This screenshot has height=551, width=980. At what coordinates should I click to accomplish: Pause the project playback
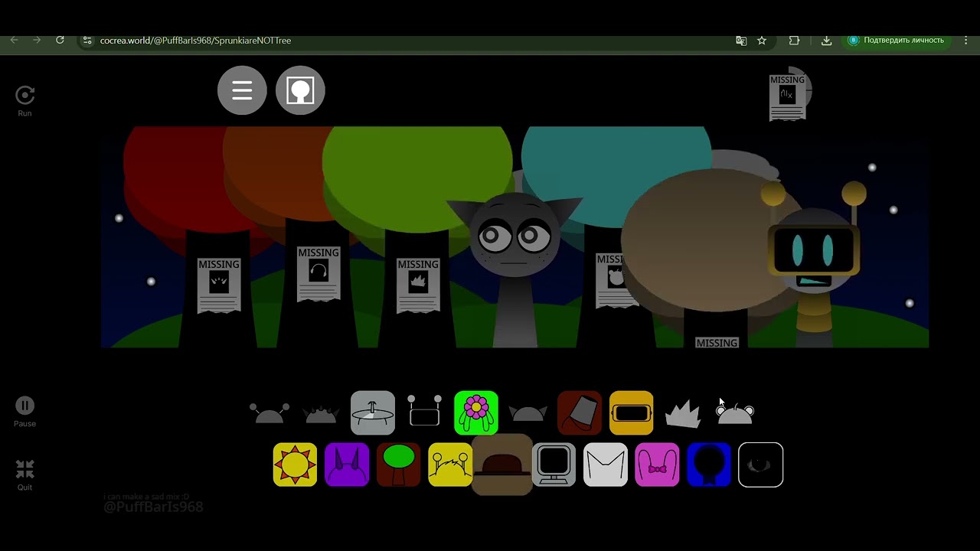[x=24, y=412]
